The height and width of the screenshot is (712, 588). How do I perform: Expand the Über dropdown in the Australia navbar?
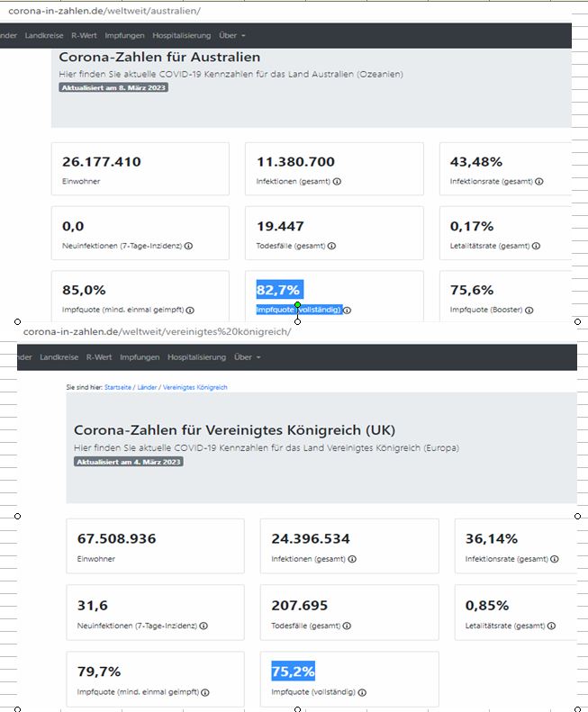tap(229, 36)
